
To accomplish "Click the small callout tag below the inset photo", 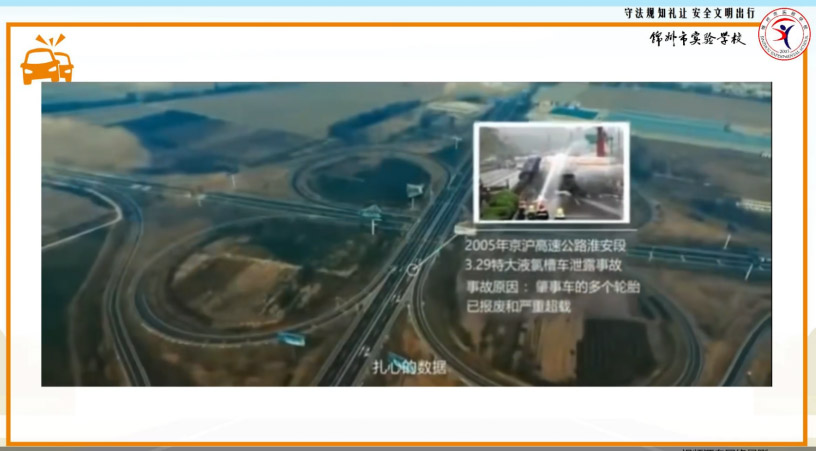I will (462, 230).
